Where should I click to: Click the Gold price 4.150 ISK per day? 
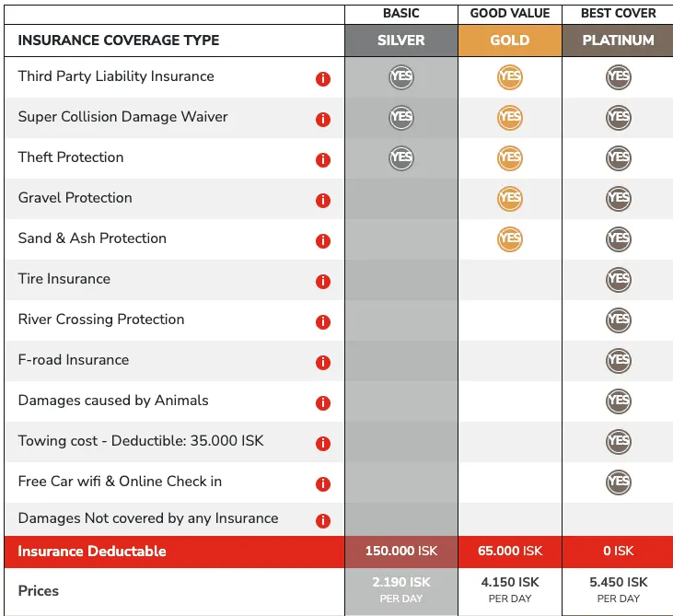pyautogui.click(x=510, y=589)
